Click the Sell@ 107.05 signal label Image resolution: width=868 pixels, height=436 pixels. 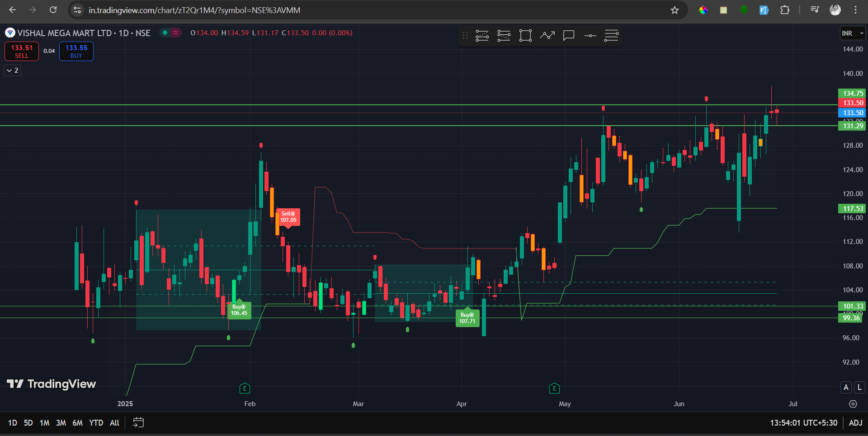tap(288, 217)
